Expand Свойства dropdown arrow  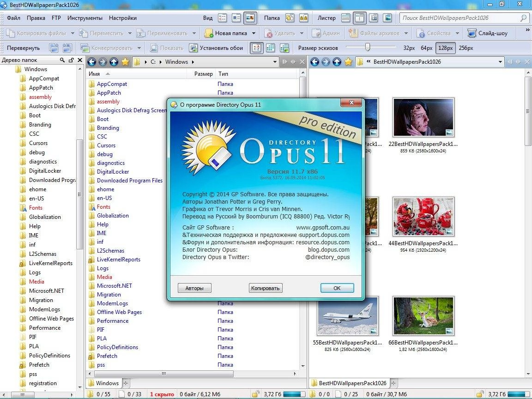click(x=457, y=33)
